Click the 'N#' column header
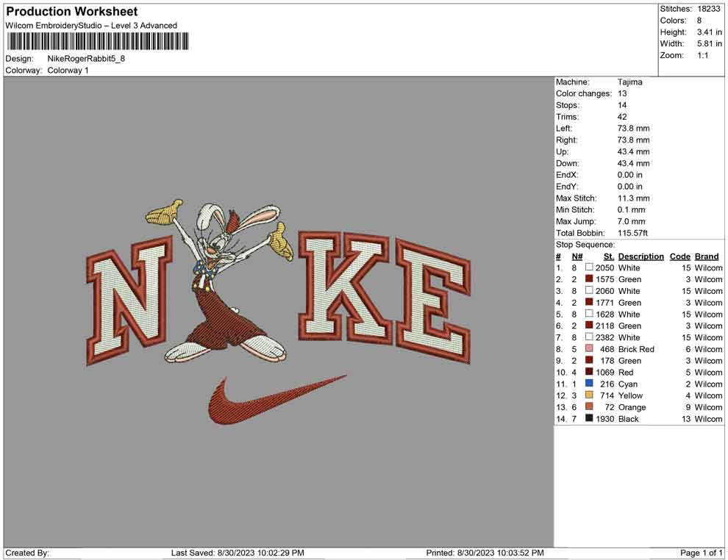 click(x=577, y=256)
